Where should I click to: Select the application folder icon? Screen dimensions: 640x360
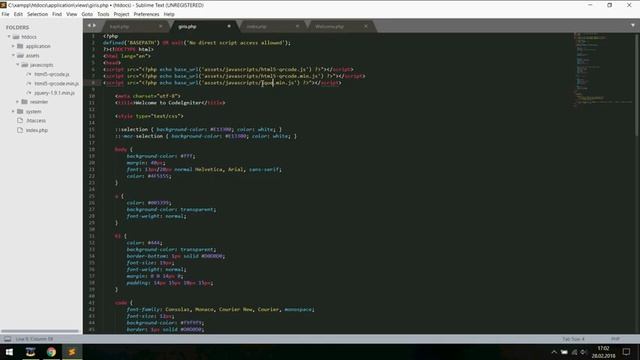tap(20, 46)
